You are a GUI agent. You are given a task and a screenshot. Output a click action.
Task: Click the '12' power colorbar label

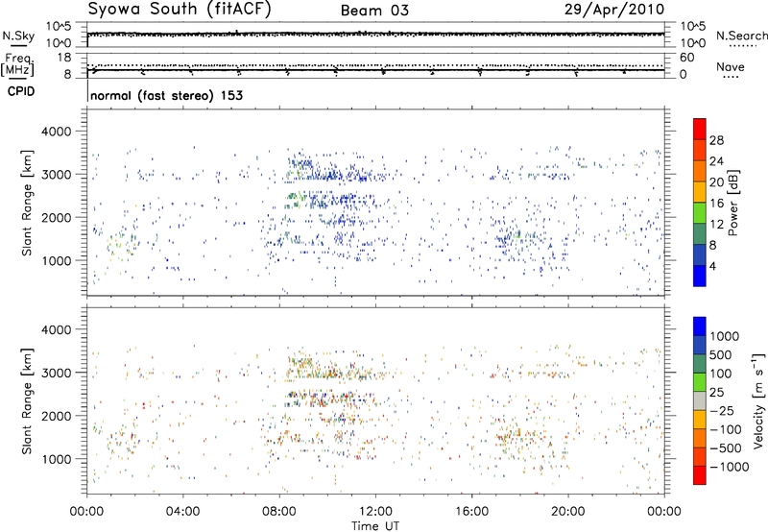click(716, 225)
